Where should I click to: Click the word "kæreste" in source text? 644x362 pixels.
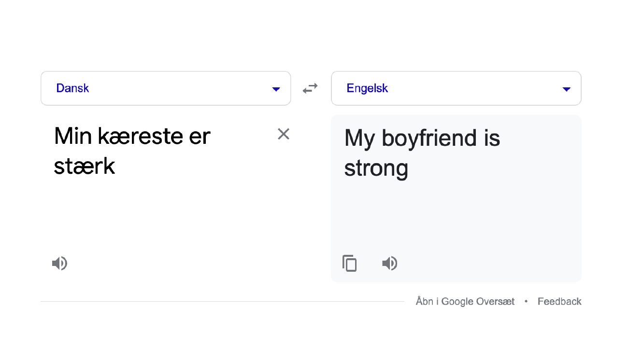[x=133, y=136]
